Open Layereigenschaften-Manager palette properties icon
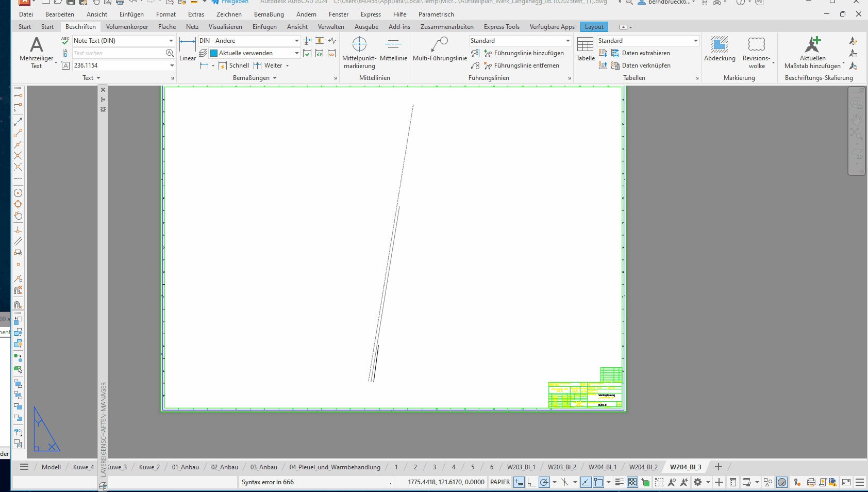 (103, 109)
